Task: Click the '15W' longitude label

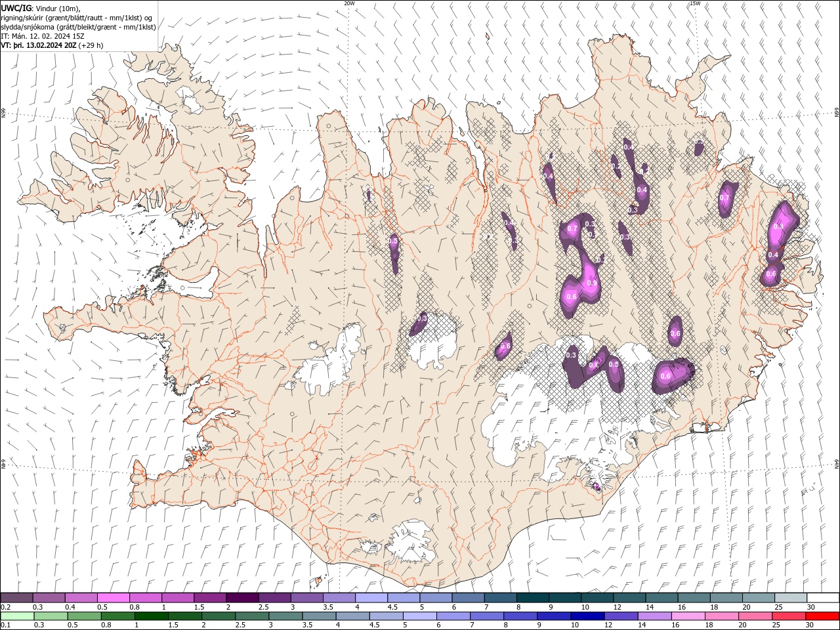Action: coord(695,3)
